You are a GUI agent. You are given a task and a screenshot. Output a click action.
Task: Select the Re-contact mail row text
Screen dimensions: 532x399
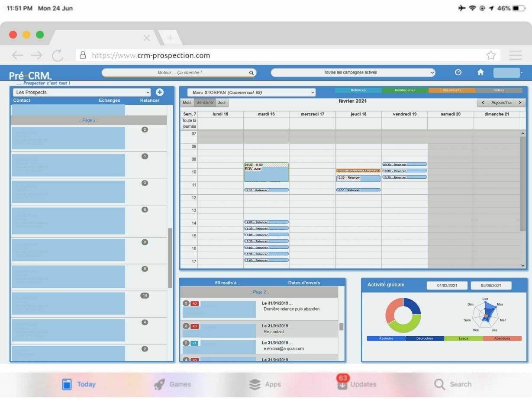click(274, 332)
